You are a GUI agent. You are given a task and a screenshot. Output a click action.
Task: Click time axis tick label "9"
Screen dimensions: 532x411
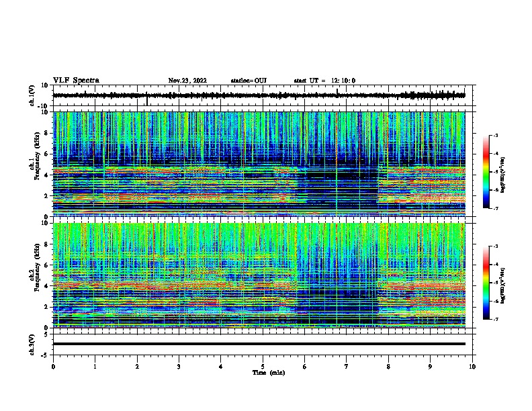coord(430,367)
